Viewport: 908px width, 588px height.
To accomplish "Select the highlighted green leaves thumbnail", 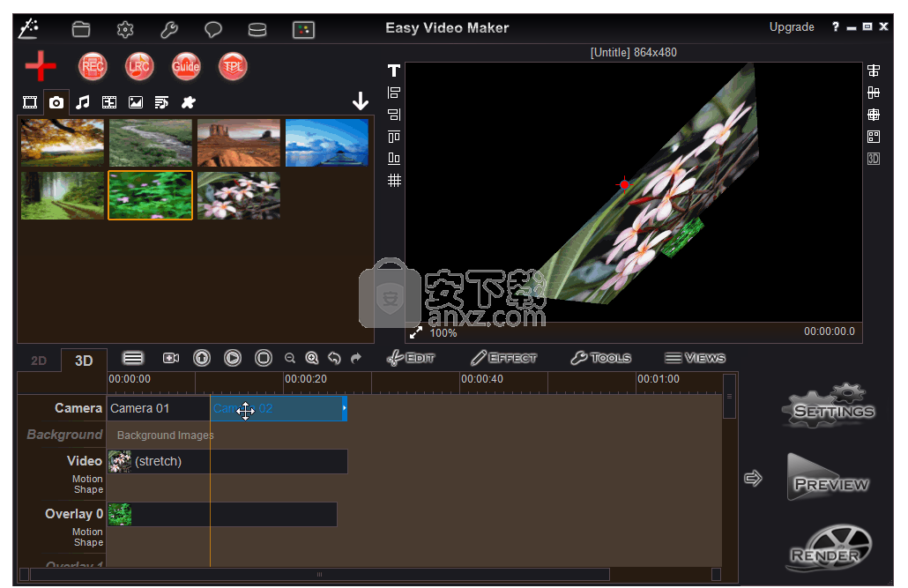I will pyautogui.click(x=151, y=195).
